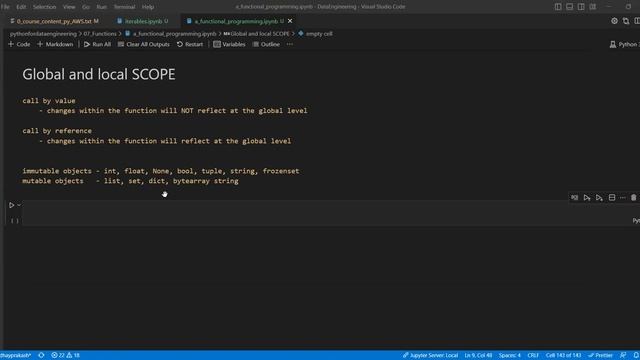Show the notebook Outline
Screen dimensions: 640x360
pos(266,44)
